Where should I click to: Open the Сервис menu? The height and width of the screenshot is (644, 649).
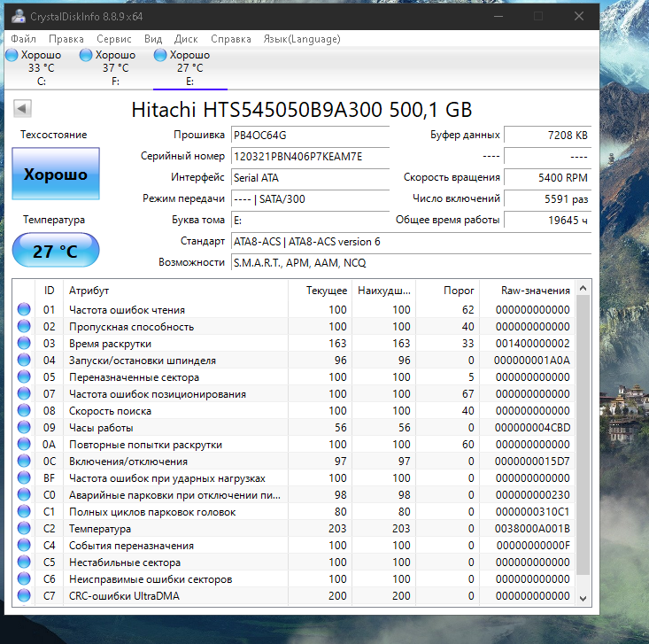point(113,39)
